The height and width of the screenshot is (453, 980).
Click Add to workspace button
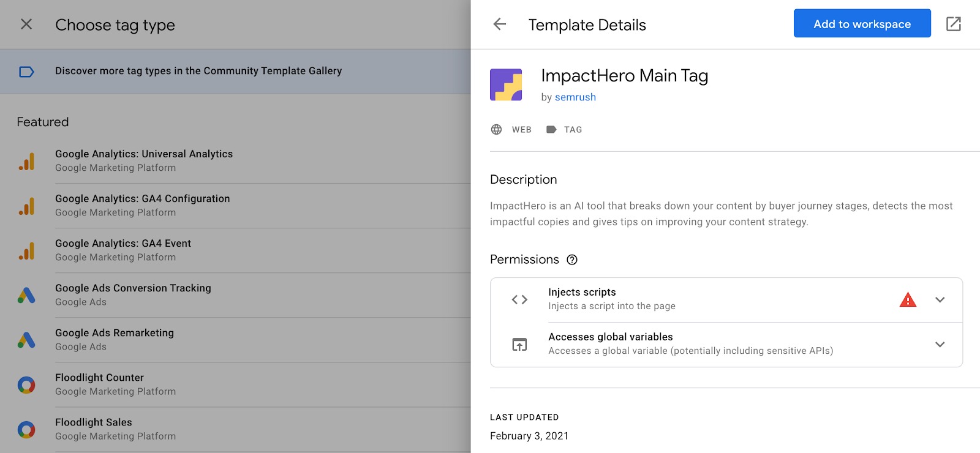(x=862, y=23)
